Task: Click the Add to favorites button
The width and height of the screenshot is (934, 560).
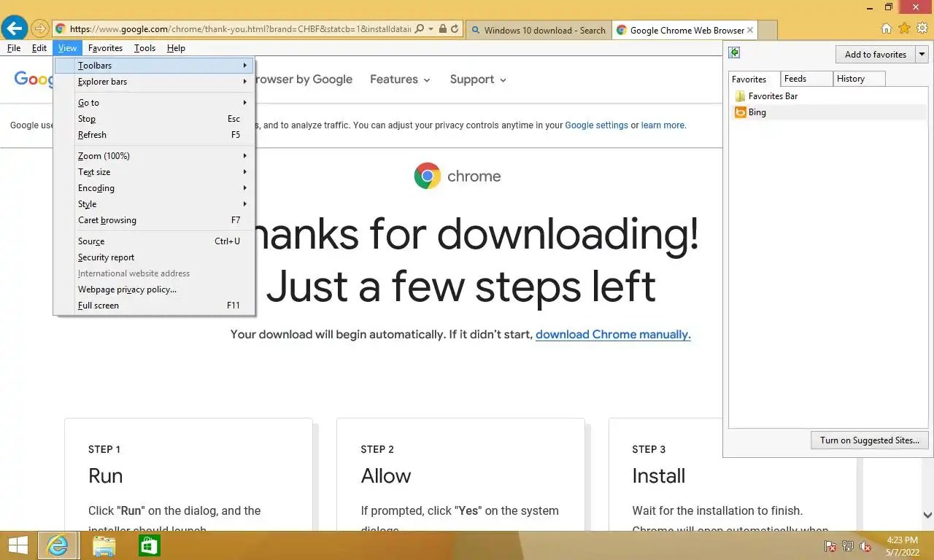Action: coord(875,54)
